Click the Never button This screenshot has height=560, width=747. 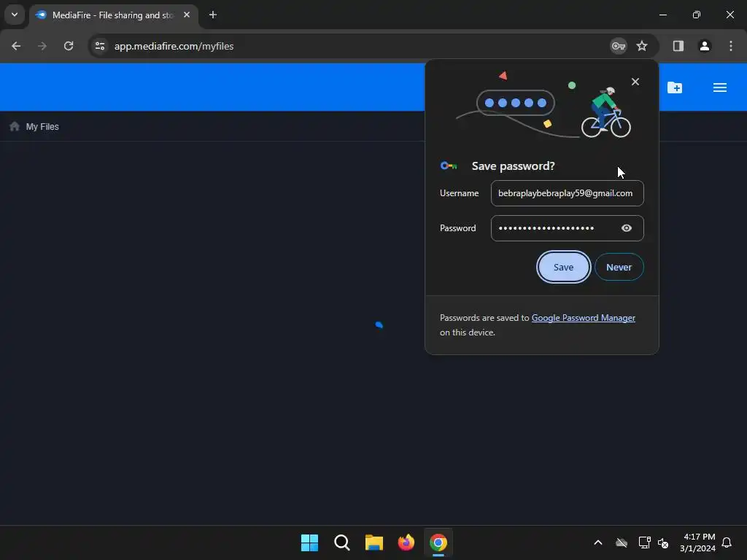[x=619, y=267]
